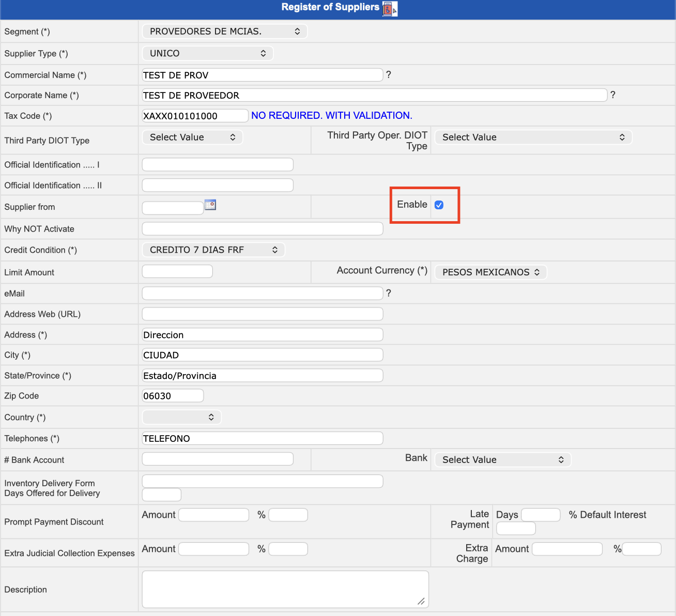
Task: Expand the Bank selection dropdown
Action: click(502, 460)
